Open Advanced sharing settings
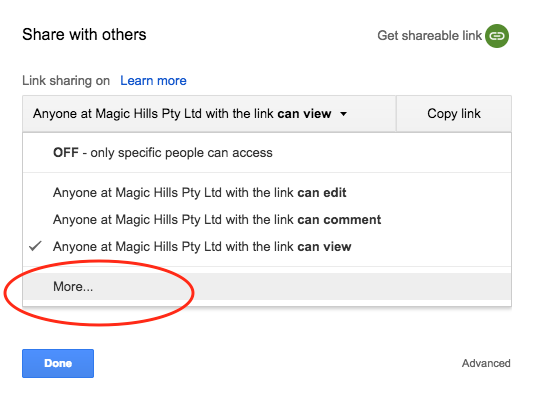The image size is (535, 406). (486, 363)
